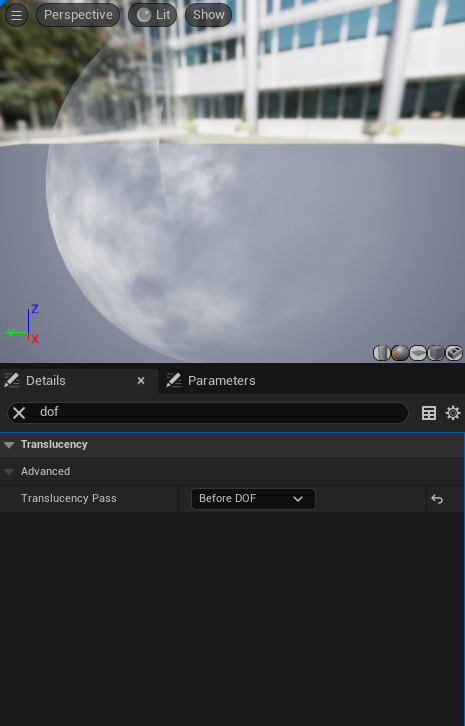Select the cube preview mesh
This screenshot has height=726, width=465.
pyautogui.click(x=436, y=353)
